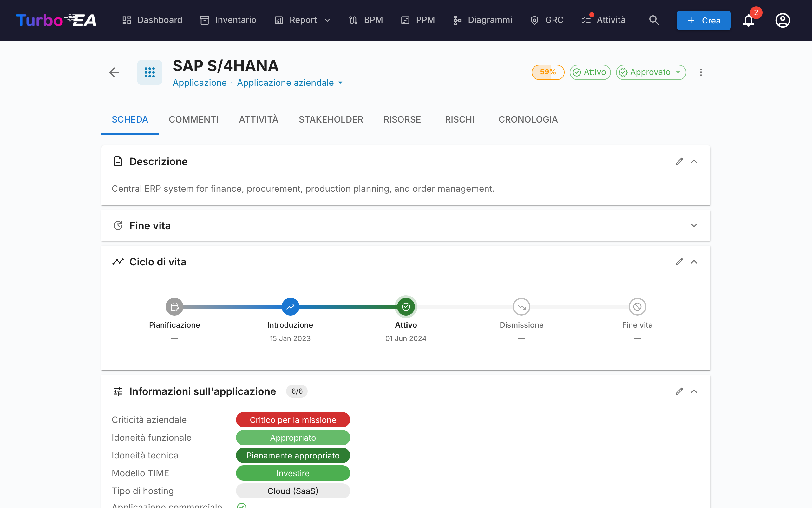Click the 6/6 completion badge
The width and height of the screenshot is (812, 508).
tap(297, 391)
